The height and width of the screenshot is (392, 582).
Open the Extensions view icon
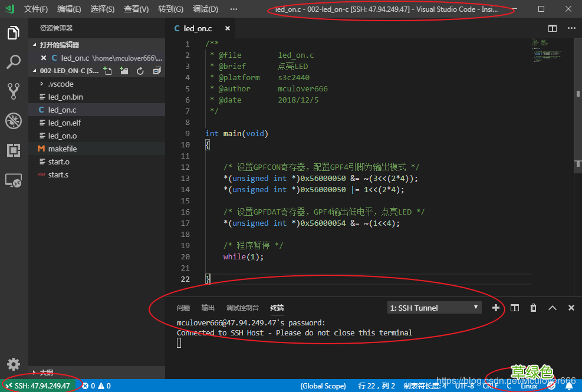(x=13, y=151)
